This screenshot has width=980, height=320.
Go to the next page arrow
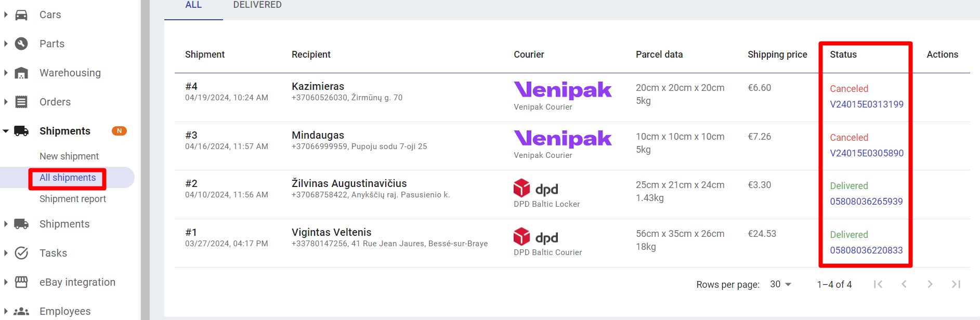[x=930, y=284]
